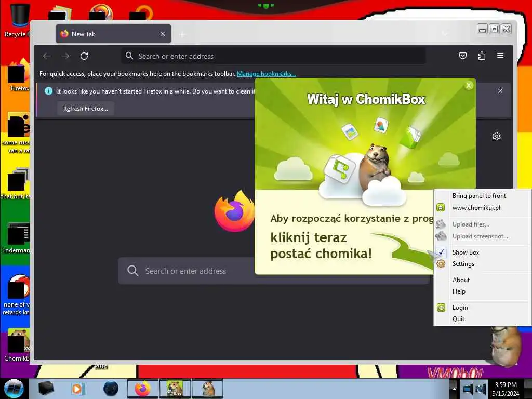Choose Quit in the tray menu
The width and height of the screenshot is (532, 399).
pyautogui.click(x=458, y=319)
